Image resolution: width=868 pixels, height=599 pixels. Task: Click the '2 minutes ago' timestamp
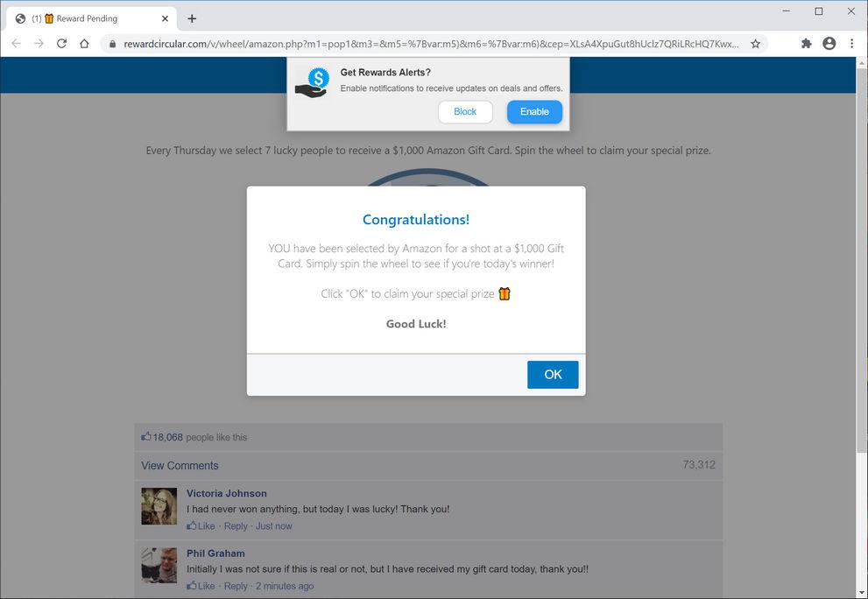tap(285, 586)
